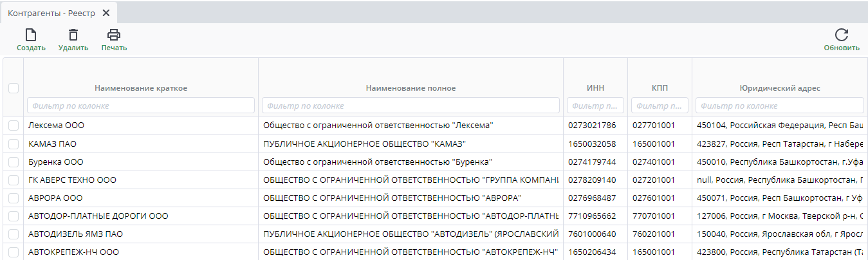Screen dimensions: 868x260
Task: Switch to the Контрагенты - Реестр tab
Action: pos(50,13)
